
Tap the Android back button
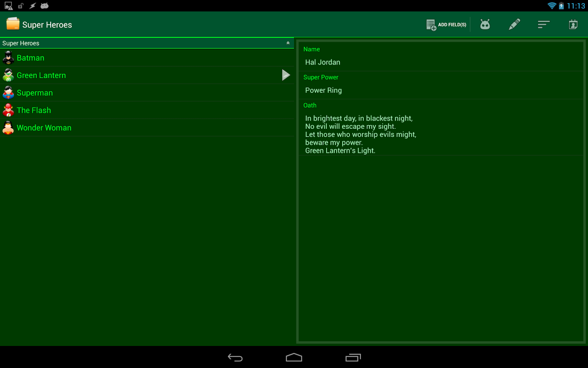tap(235, 358)
